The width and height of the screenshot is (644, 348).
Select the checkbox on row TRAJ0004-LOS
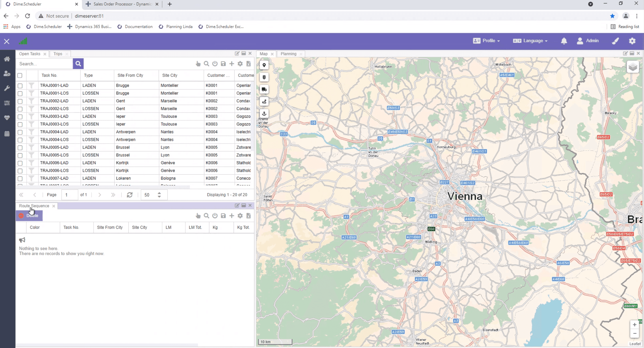click(x=20, y=140)
